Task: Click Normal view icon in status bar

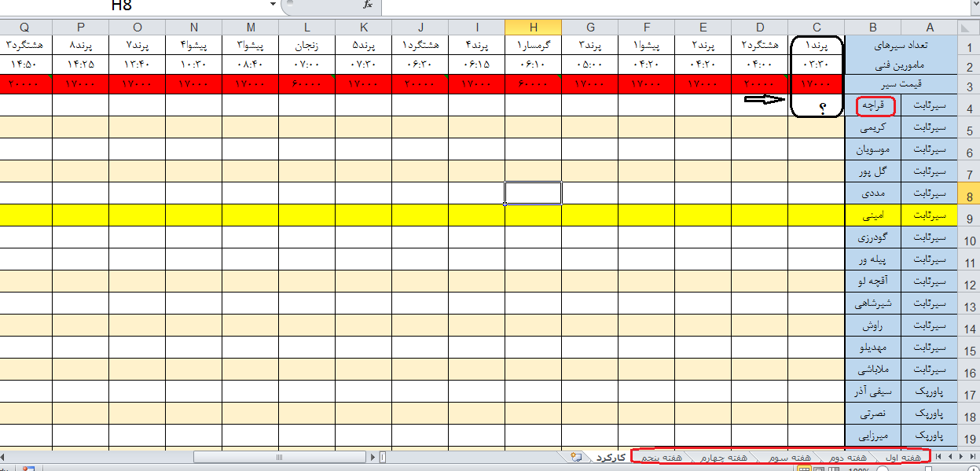Action: tap(804, 469)
